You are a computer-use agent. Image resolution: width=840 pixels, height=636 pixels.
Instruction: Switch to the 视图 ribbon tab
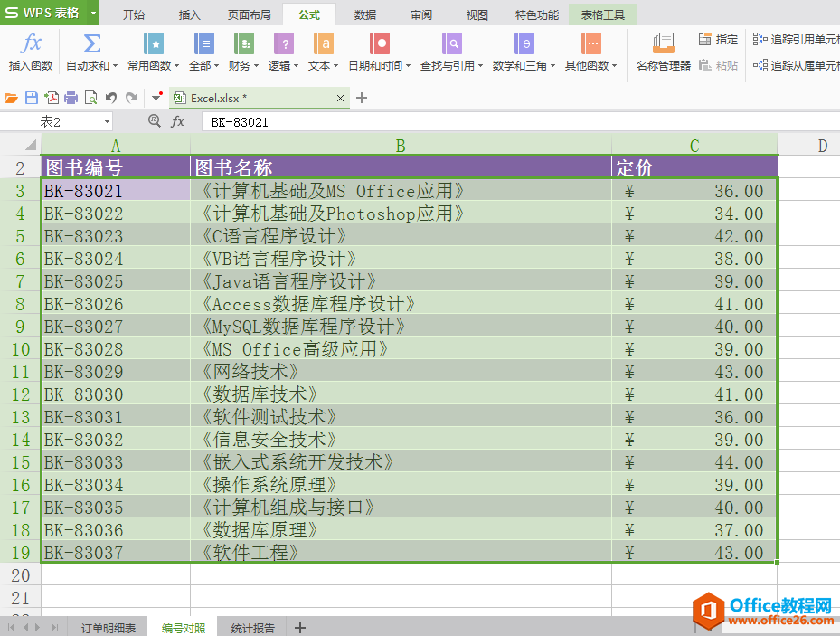[x=477, y=15]
